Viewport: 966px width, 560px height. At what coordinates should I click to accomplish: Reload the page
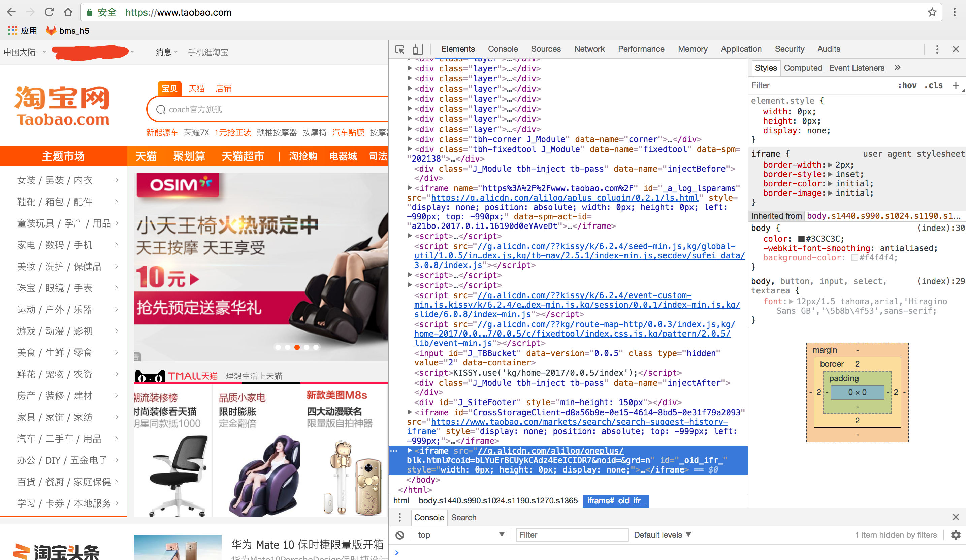(49, 12)
